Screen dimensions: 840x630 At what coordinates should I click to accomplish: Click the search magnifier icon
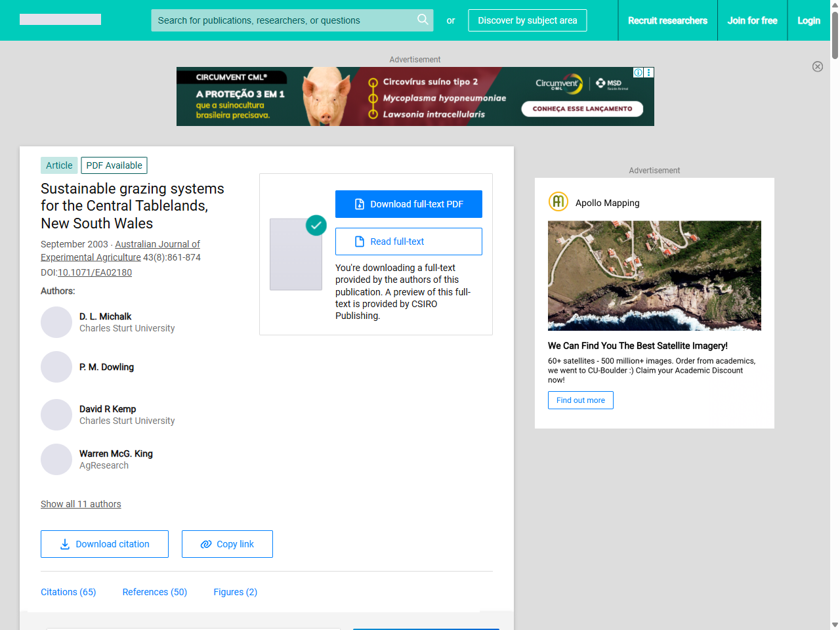tap(423, 20)
